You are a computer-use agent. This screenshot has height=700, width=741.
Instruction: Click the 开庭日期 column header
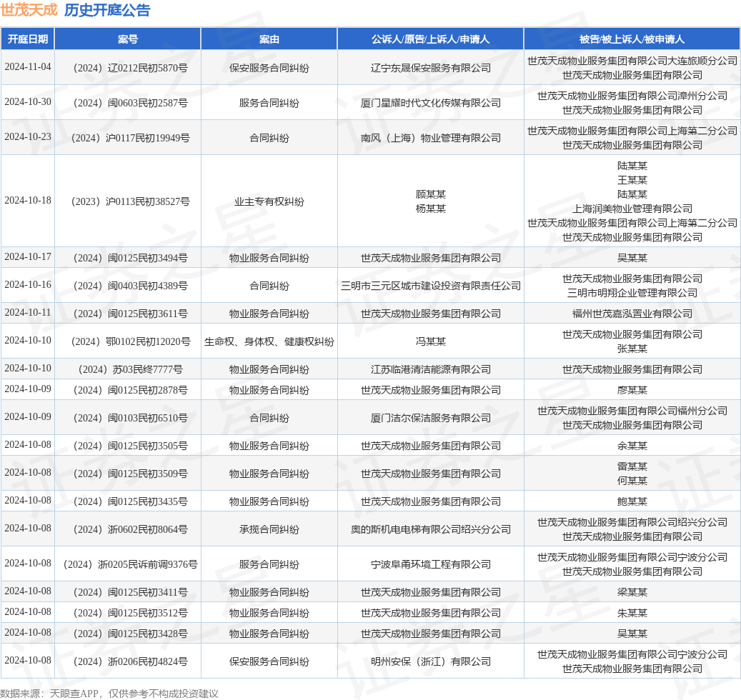[28, 39]
